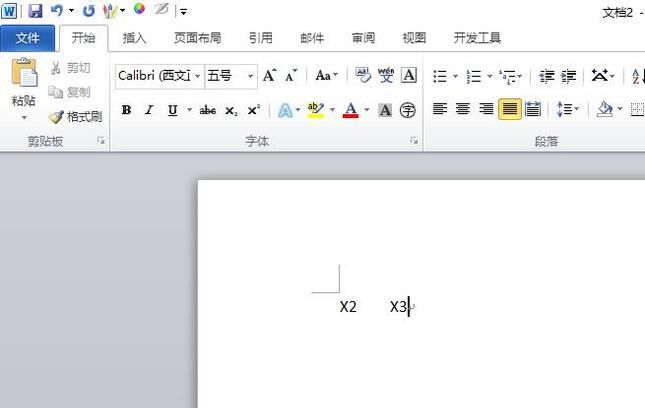Align text left

[x=440, y=109]
